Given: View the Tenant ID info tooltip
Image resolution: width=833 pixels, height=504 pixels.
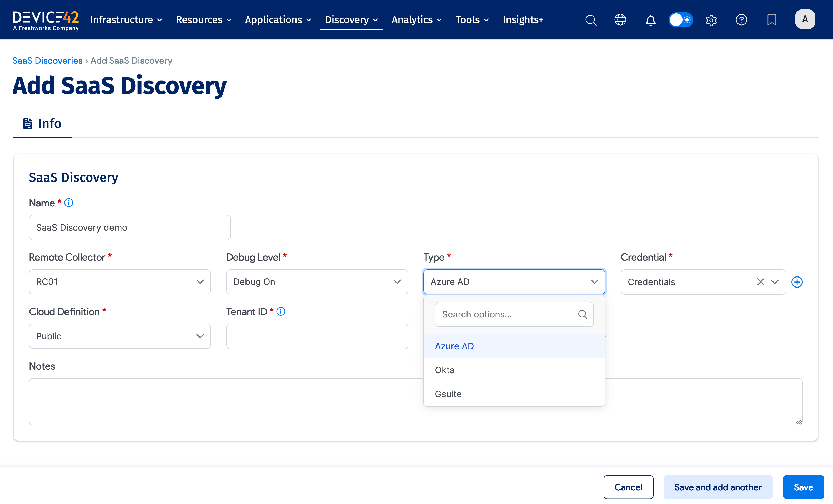Looking at the screenshot, I should [280, 311].
